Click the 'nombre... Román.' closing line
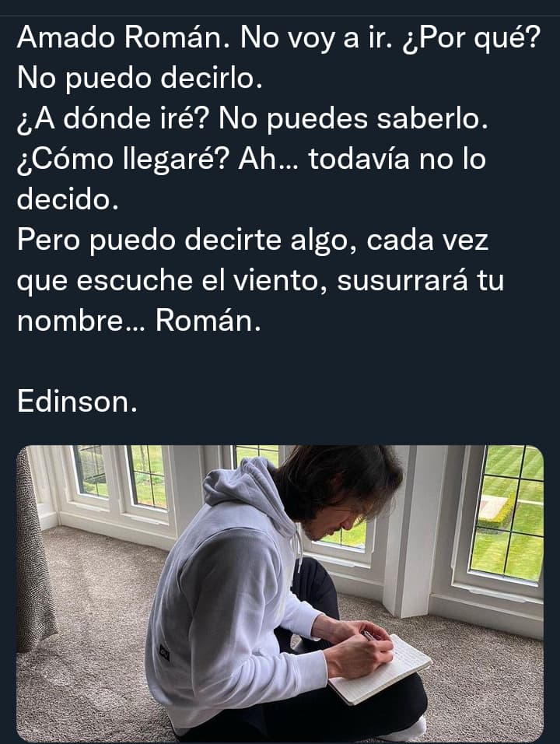Viewport: 560px width, 744px height. point(139,321)
